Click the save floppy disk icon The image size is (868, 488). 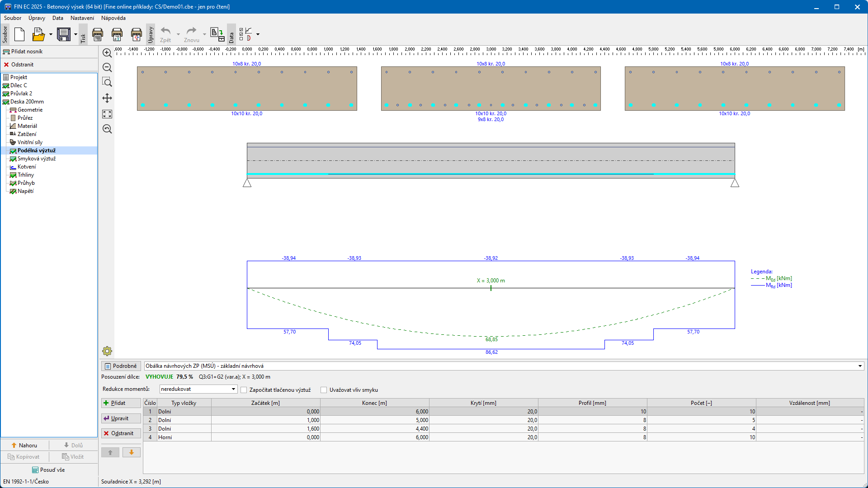pyautogui.click(x=64, y=34)
